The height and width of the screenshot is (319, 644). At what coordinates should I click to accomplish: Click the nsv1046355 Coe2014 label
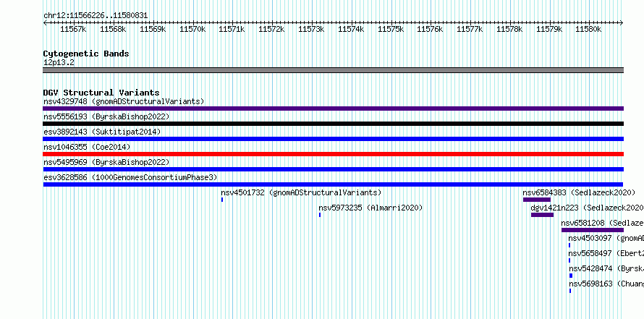tap(87, 147)
